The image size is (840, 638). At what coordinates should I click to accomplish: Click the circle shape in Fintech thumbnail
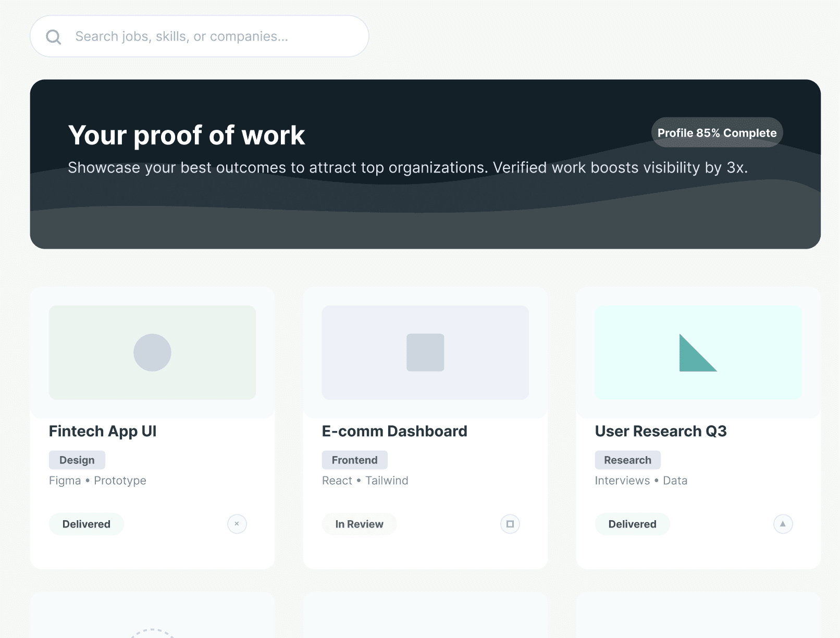152,352
